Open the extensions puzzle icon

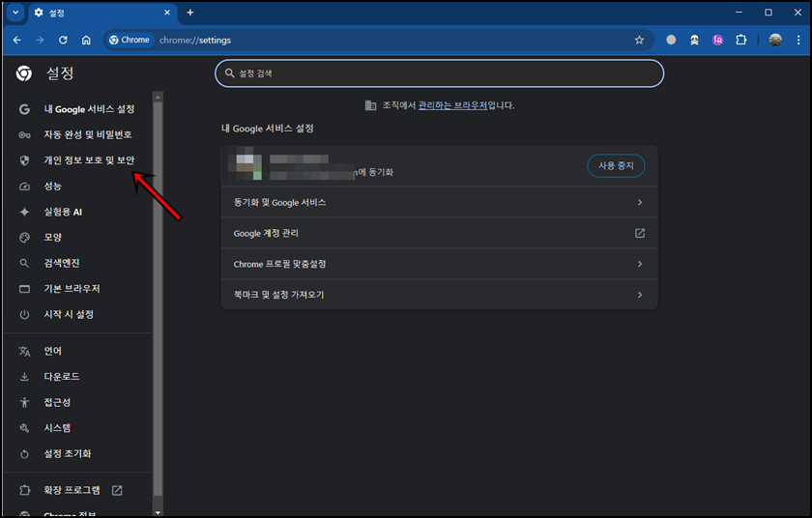coord(741,40)
